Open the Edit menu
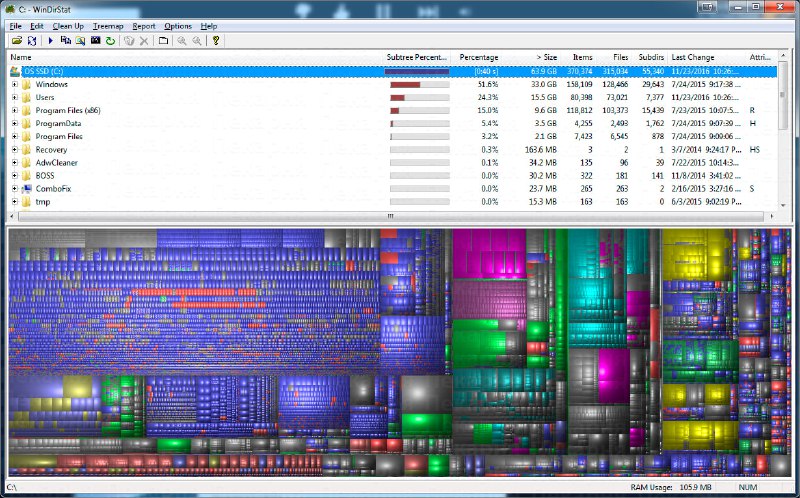The width and height of the screenshot is (800, 498). (37, 26)
